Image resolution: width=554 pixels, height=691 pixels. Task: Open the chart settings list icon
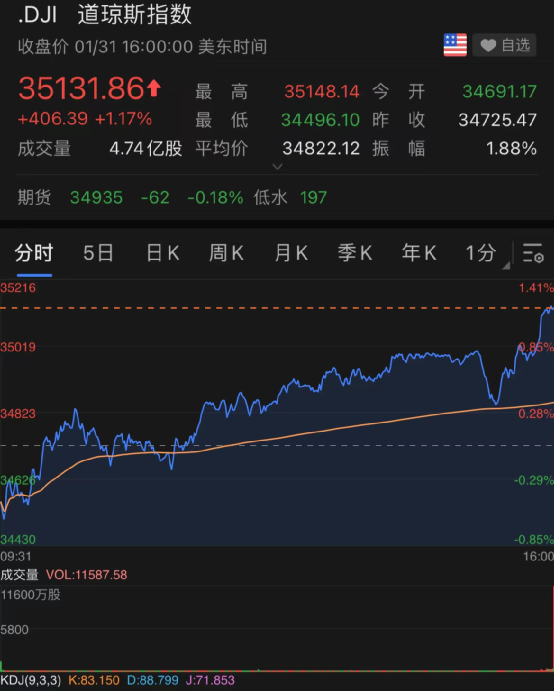pos(533,253)
